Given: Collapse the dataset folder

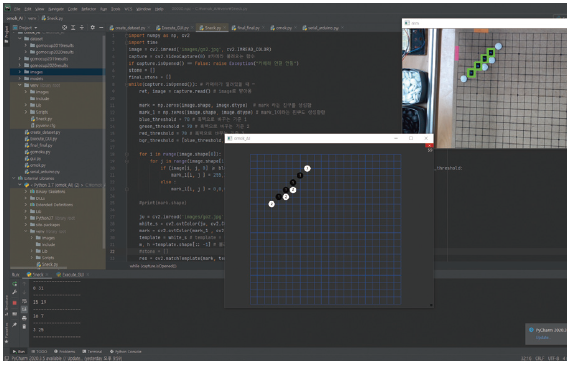Looking at the screenshot, I should [x=20, y=39].
